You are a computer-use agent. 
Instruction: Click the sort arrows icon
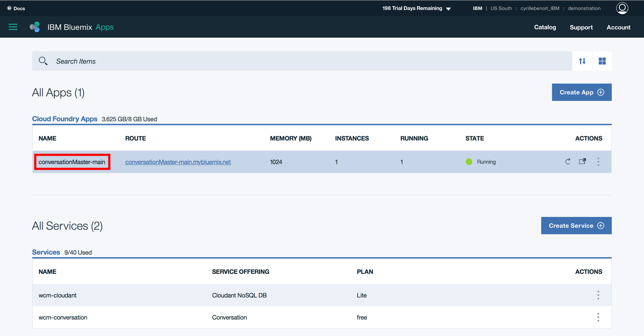[582, 61]
